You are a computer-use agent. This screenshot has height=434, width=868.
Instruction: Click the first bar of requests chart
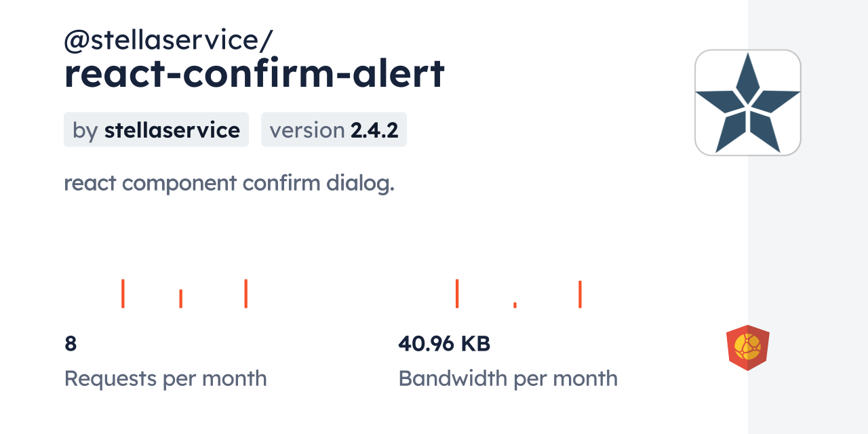[123, 293]
